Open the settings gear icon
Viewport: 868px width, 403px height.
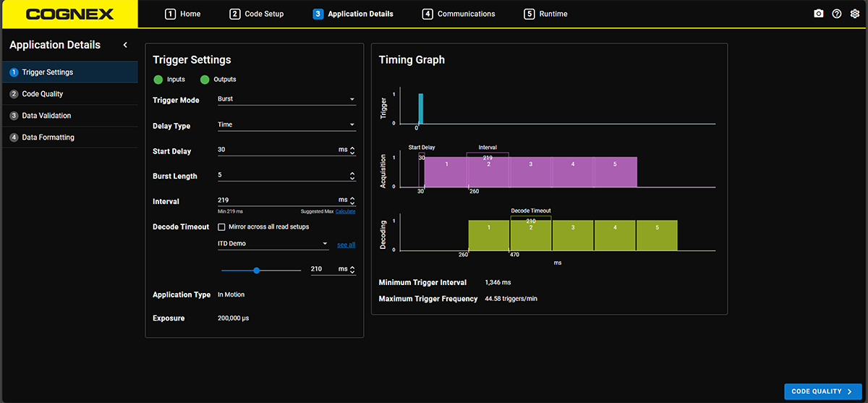point(854,14)
